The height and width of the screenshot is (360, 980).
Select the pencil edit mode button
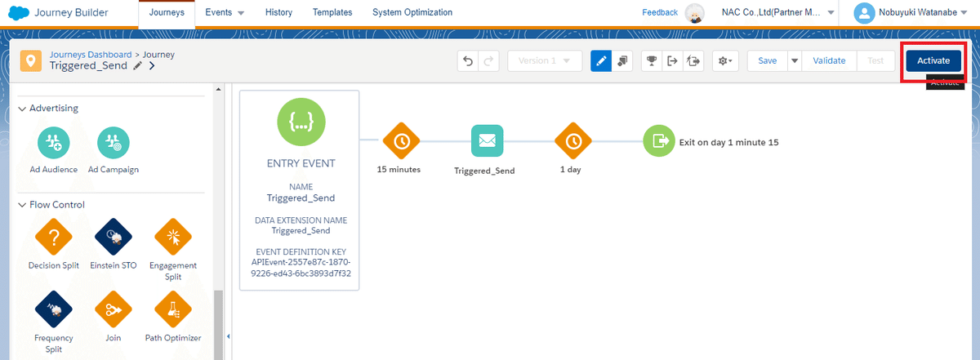click(601, 61)
